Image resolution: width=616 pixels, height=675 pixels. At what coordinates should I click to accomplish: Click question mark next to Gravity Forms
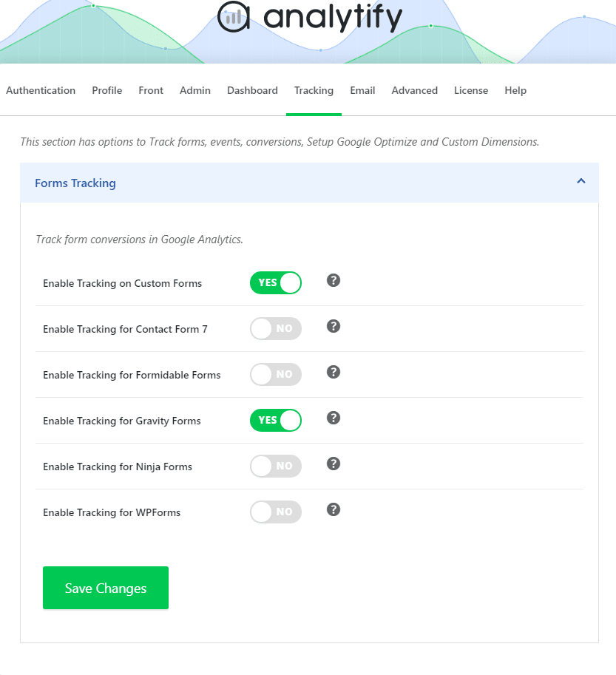(334, 418)
